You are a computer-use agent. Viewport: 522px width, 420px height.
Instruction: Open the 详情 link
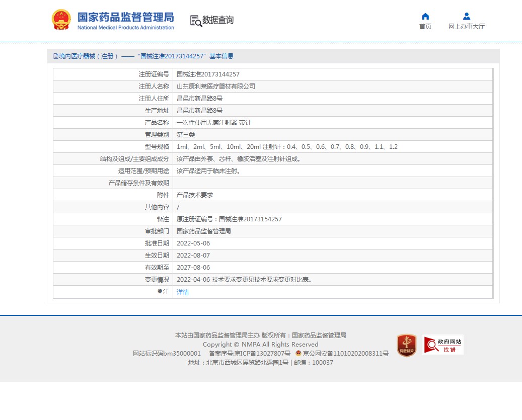(x=183, y=292)
